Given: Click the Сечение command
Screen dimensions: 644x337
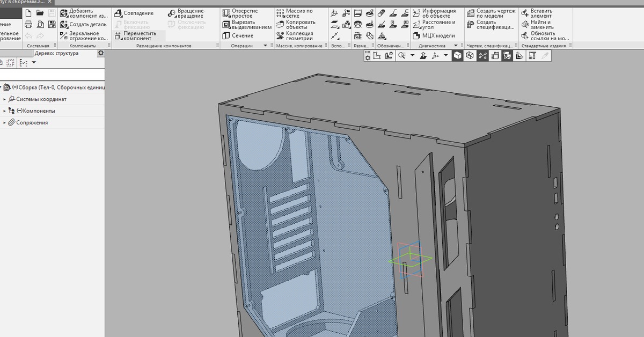Looking at the screenshot, I should coord(238,36).
